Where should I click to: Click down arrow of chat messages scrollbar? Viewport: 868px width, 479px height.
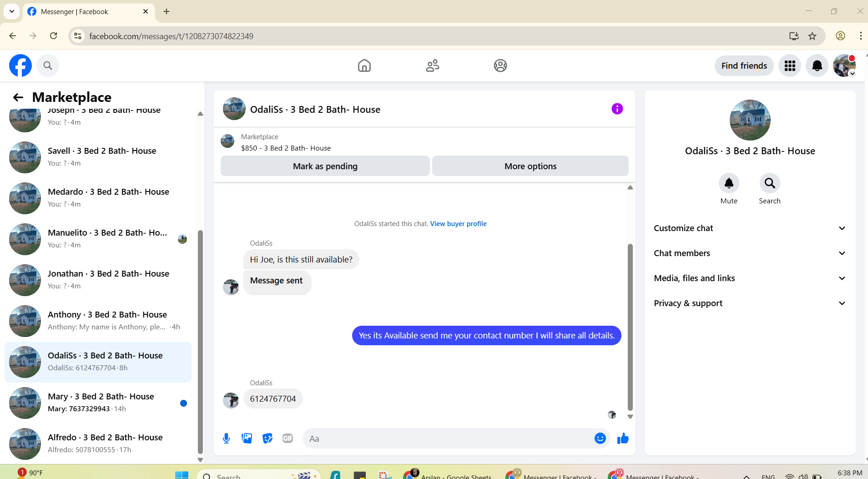[630, 417]
